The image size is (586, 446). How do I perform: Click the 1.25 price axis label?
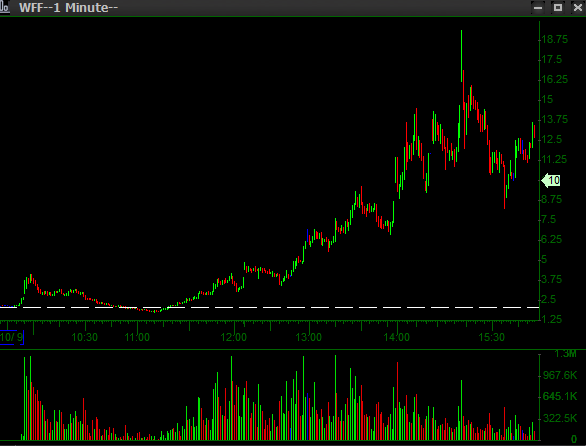(x=552, y=319)
